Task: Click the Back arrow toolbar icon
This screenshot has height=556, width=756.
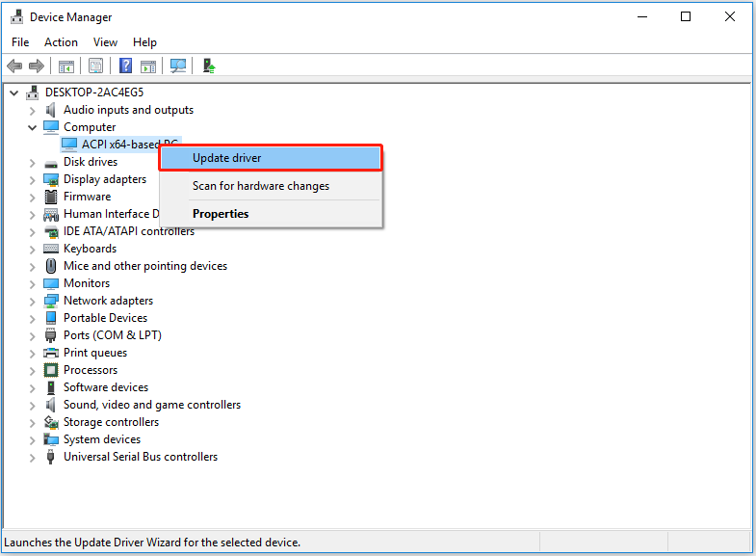Action: coord(14,66)
